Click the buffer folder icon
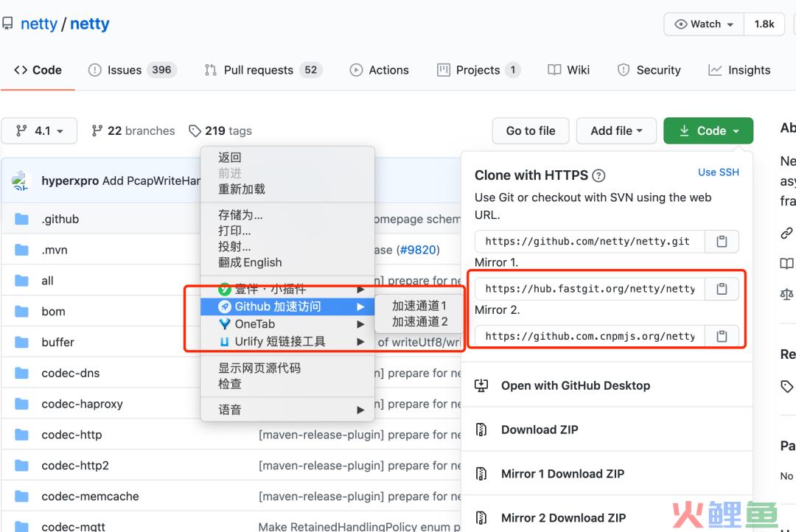 click(x=21, y=342)
